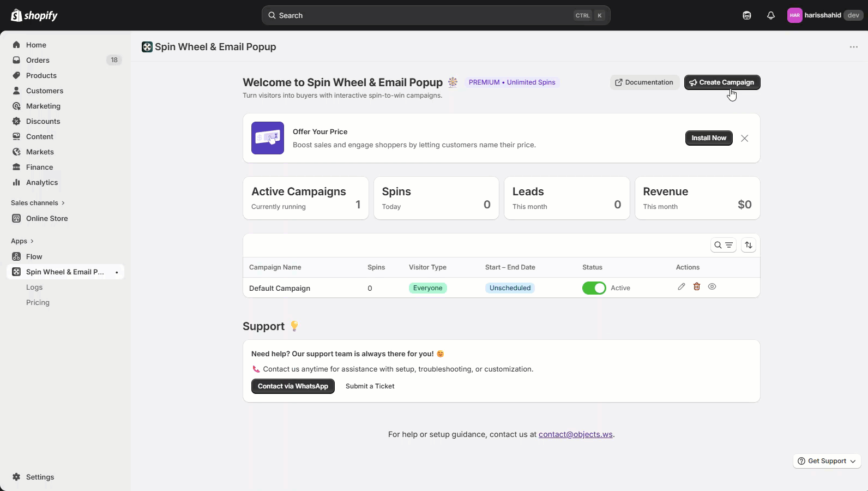Select Spin Wheel & Email Popup app in sidebar
Viewport: 868px width, 491px height.
click(x=65, y=272)
